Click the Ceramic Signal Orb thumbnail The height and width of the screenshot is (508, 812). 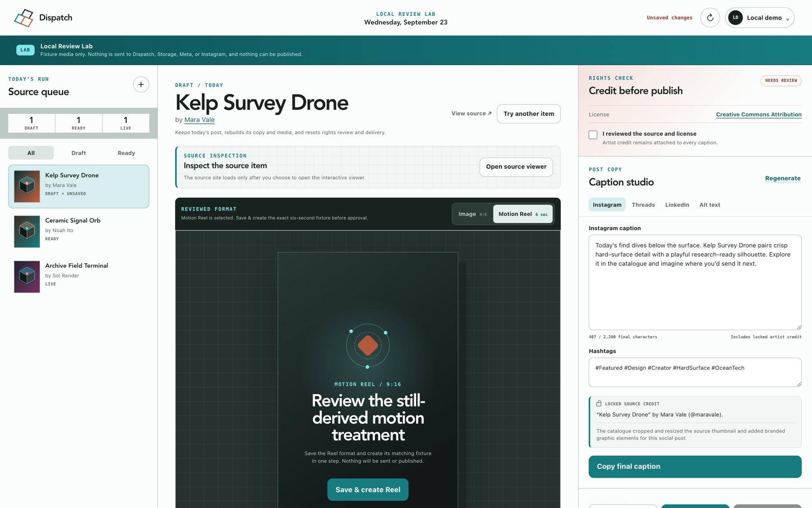[27, 231]
